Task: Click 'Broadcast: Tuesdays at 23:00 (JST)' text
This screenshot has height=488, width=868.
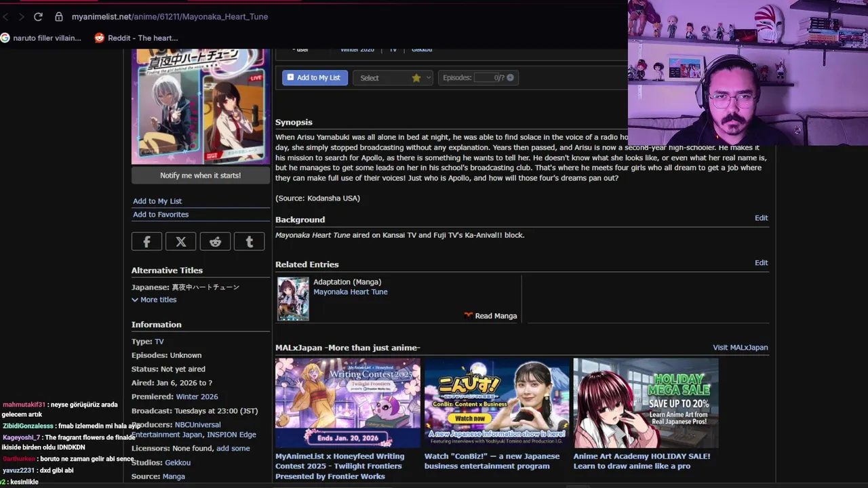Action: pos(195,411)
